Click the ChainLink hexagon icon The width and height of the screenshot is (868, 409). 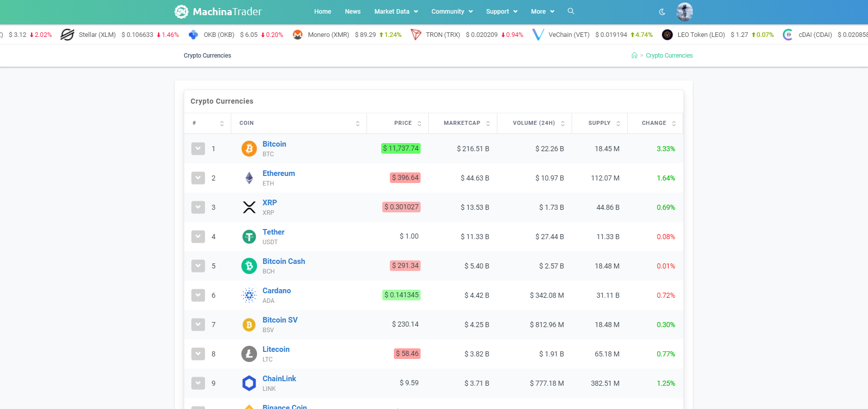pyautogui.click(x=249, y=383)
